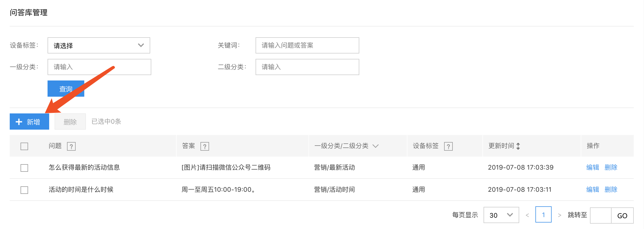Sort by 更新时间 using the sort arrows
Screen dimensions: 644x229
coord(518,146)
